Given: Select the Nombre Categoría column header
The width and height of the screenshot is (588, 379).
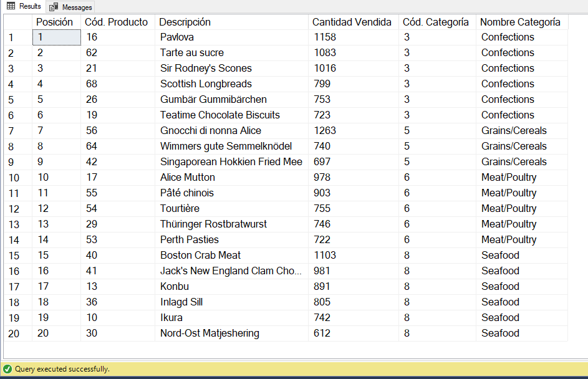Looking at the screenshot, I should 522,22.
